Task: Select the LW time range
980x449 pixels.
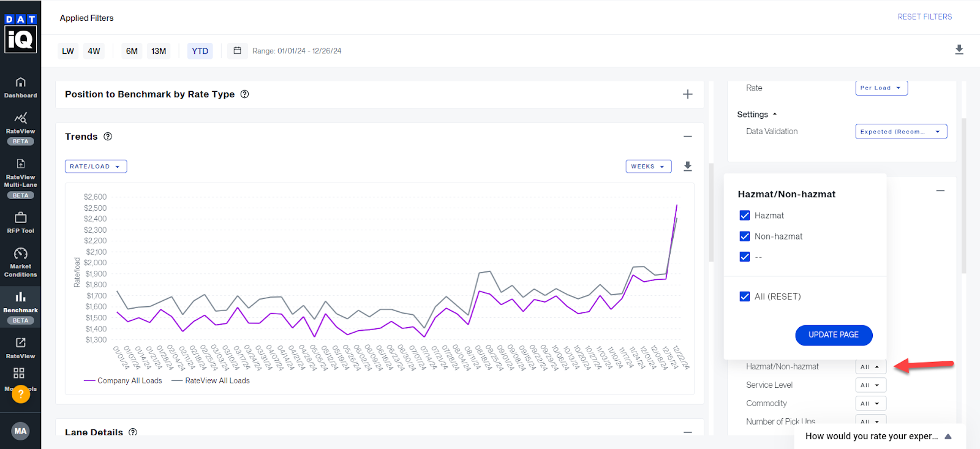Action: (68, 51)
